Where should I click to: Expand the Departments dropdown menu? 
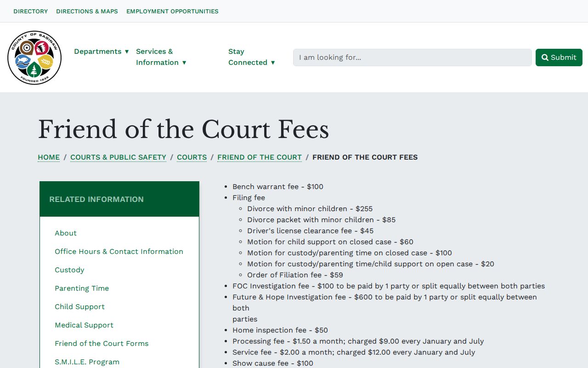pos(102,52)
